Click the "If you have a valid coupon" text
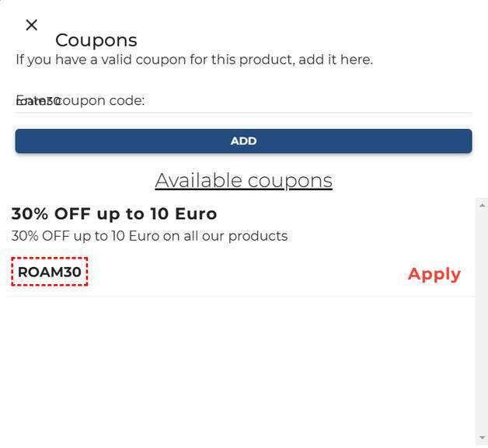The height and width of the screenshot is (448, 488). pyautogui.click(x=194, y=60)
